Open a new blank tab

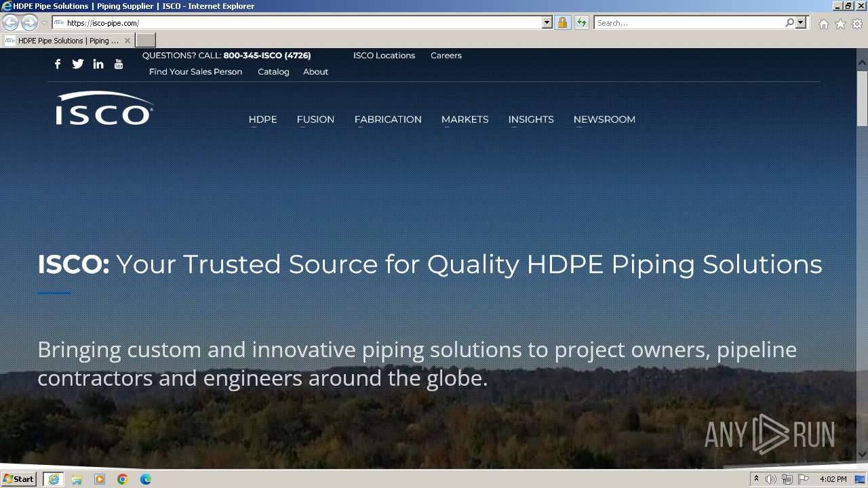(x=146, y=40)
